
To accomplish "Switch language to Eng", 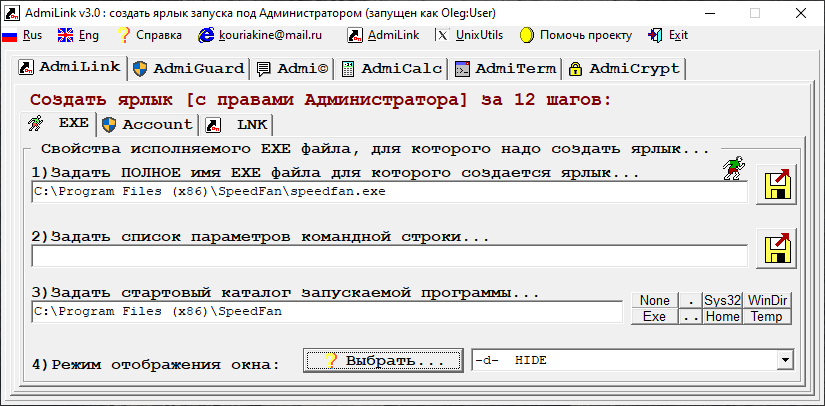I will (78, 35).
